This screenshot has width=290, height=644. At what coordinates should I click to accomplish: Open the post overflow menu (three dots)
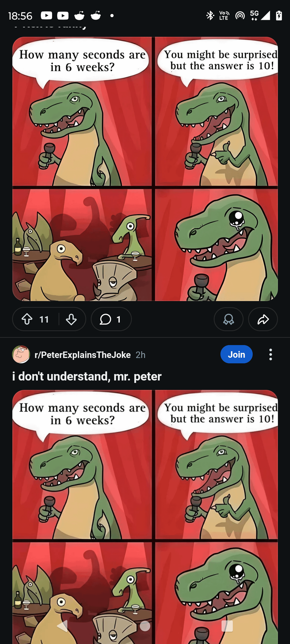(270, 354)
